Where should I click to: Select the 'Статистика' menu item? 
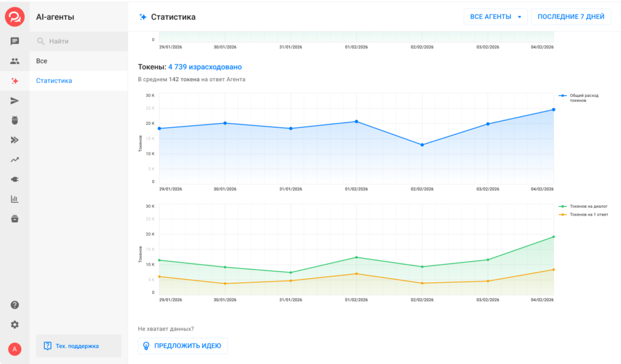(x=54, y=81)
